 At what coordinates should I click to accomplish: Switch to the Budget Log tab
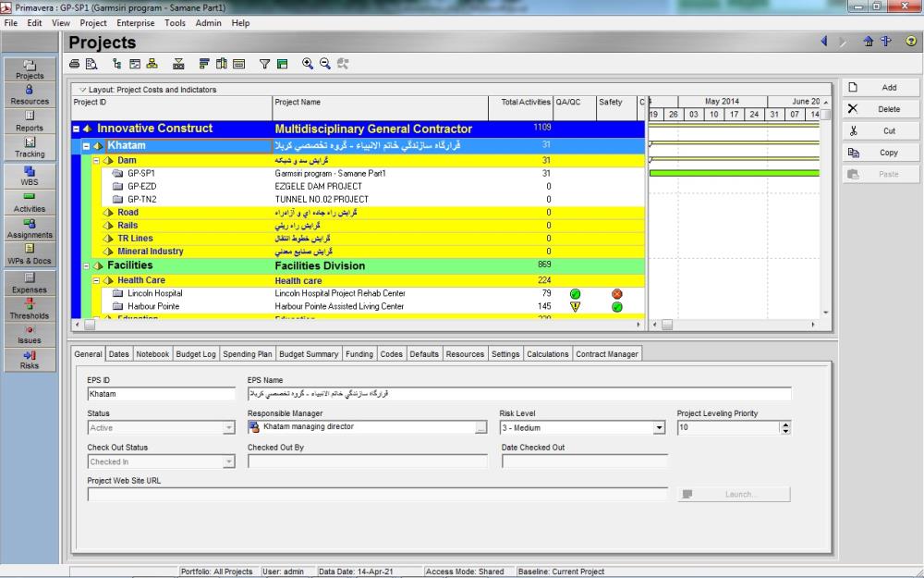[x=196, y=354]
